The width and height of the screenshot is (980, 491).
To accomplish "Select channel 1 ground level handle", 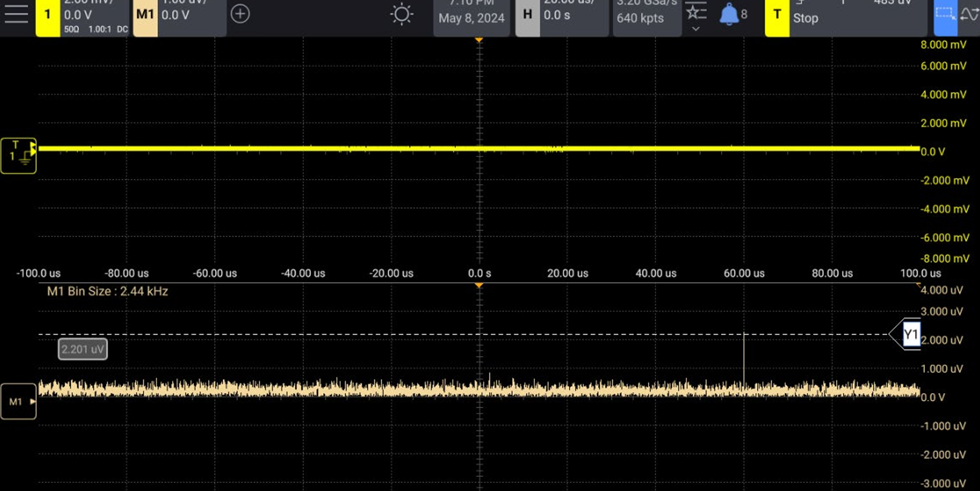I will tap(18, 156).
